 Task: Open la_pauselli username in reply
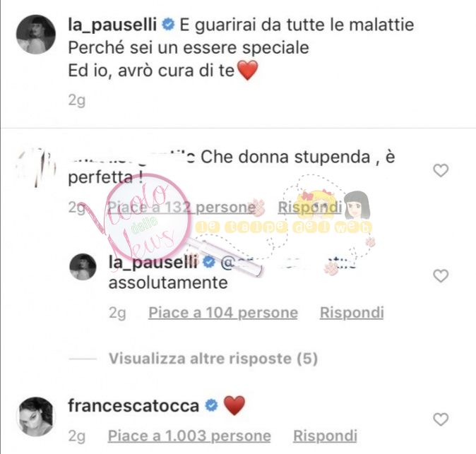click(x=153, y=262)
